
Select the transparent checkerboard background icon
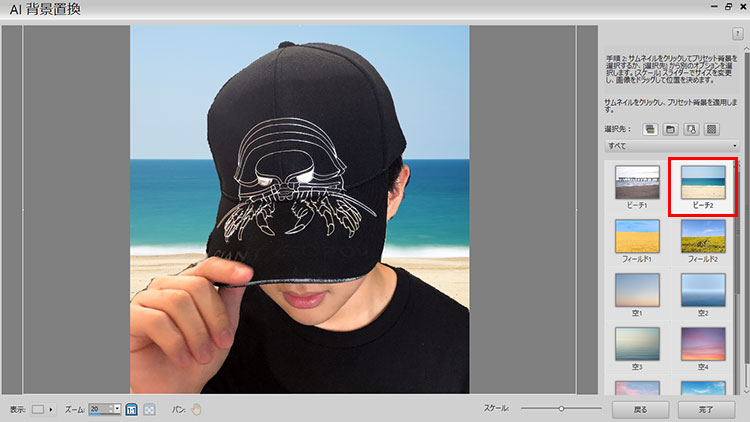pos(712,129)
